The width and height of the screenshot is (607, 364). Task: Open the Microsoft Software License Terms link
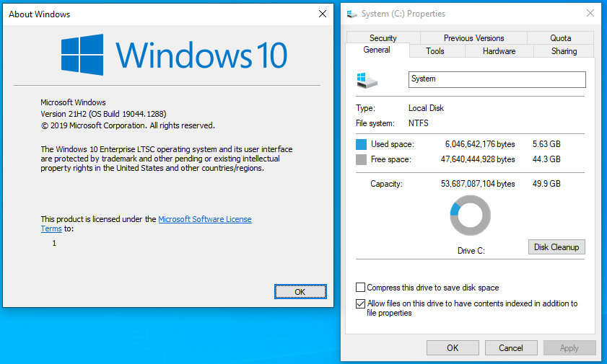click(x=205, y=219)
